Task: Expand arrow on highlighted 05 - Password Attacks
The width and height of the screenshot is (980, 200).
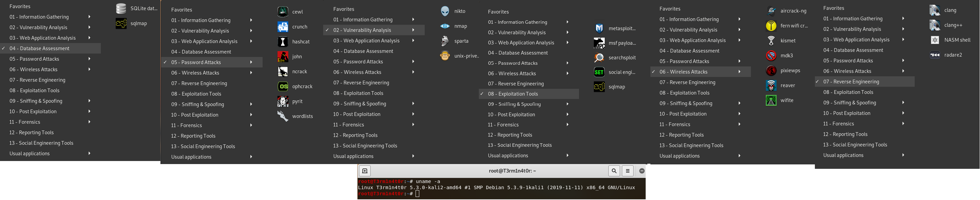Action: point(251,62)
